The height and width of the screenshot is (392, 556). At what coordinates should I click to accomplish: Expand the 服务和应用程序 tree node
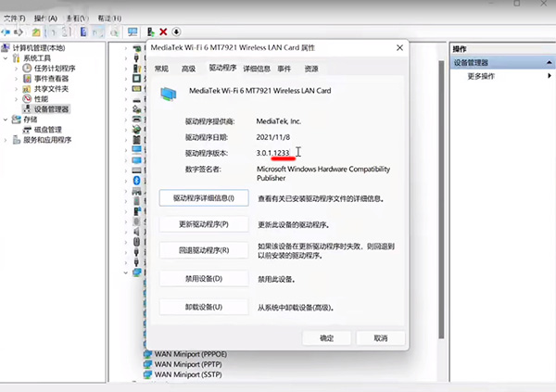[6, 140]
